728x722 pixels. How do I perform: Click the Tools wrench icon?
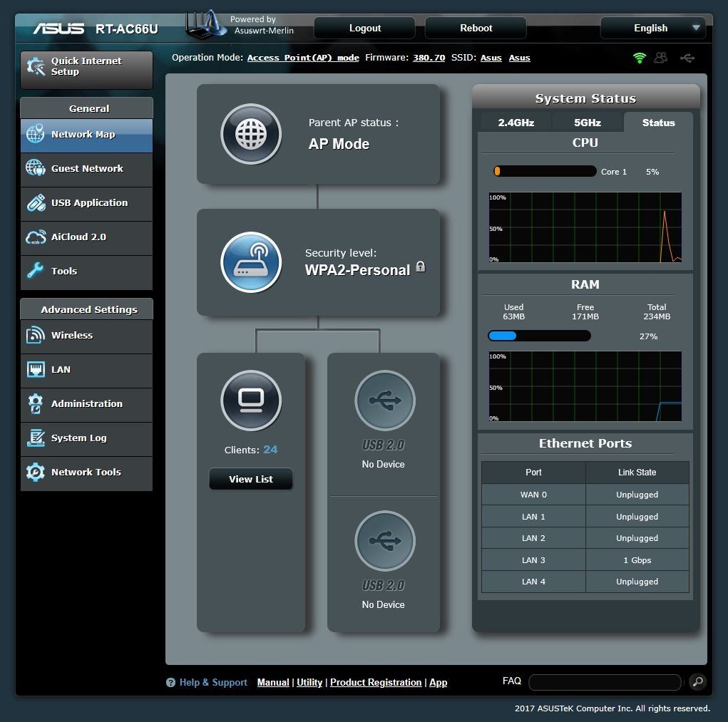(35, 271)
